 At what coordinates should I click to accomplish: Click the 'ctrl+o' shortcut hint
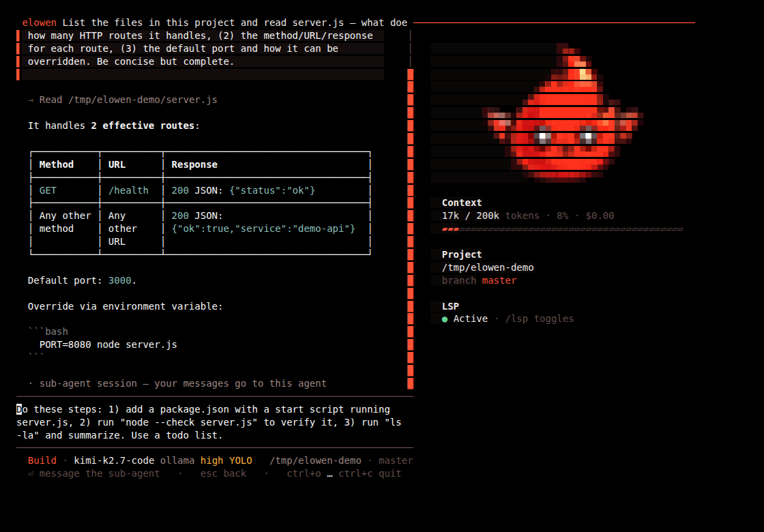tap(304, 473)
